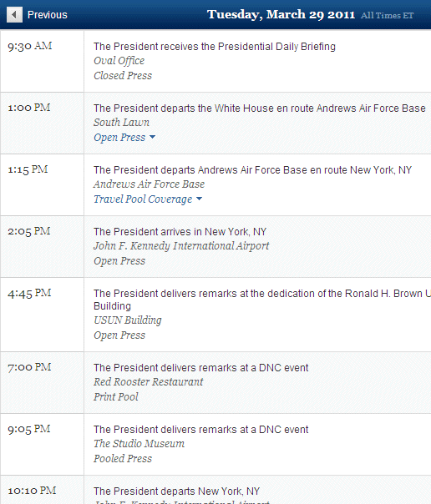
Task: Click the Red Rooster Restaurant location text
Action: tap(149, 382)
